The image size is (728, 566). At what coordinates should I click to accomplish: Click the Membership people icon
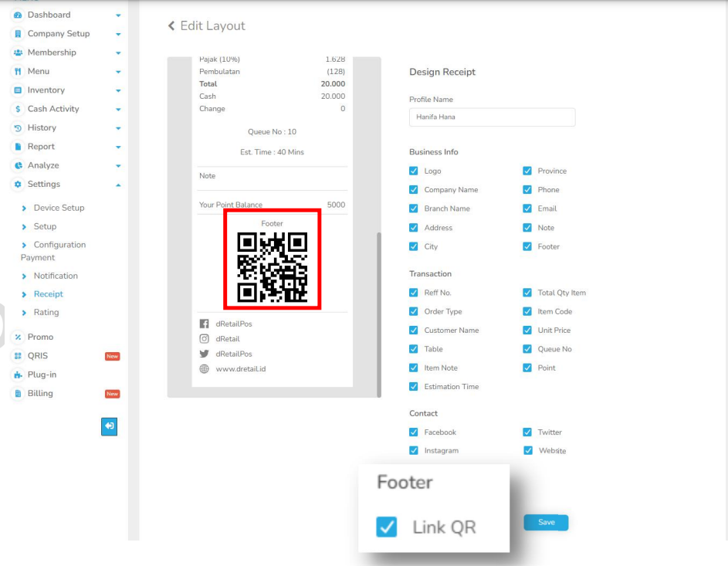coord(18,53)
